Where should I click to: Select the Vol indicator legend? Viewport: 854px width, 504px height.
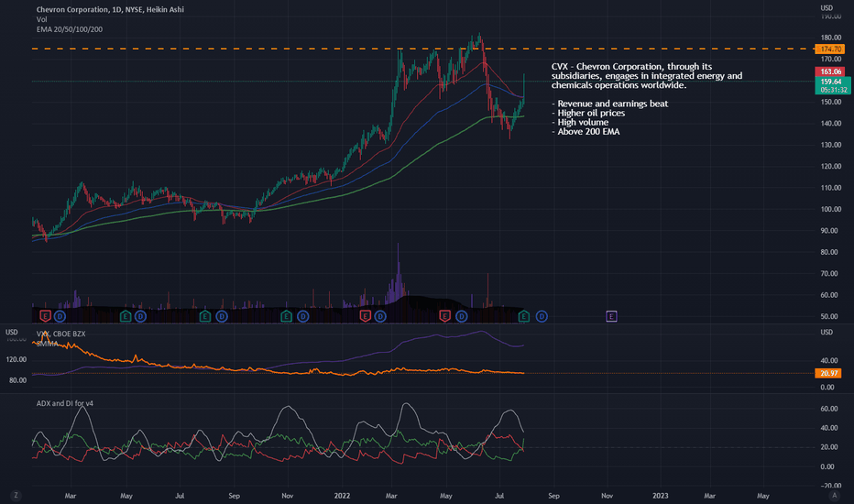[x=41, y=19]
